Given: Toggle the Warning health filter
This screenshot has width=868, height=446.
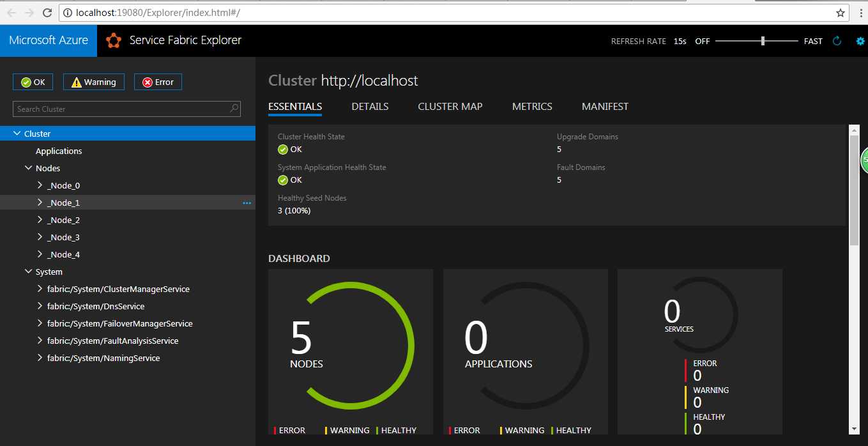Looking at the screenshot, I should [x=93, y=82].
